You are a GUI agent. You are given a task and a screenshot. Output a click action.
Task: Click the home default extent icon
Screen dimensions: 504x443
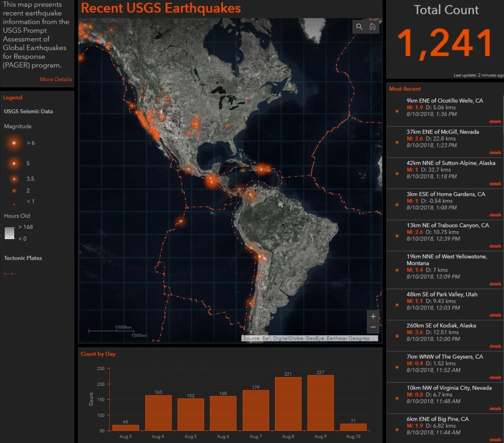pyautogui.click(x=373, y=27)
